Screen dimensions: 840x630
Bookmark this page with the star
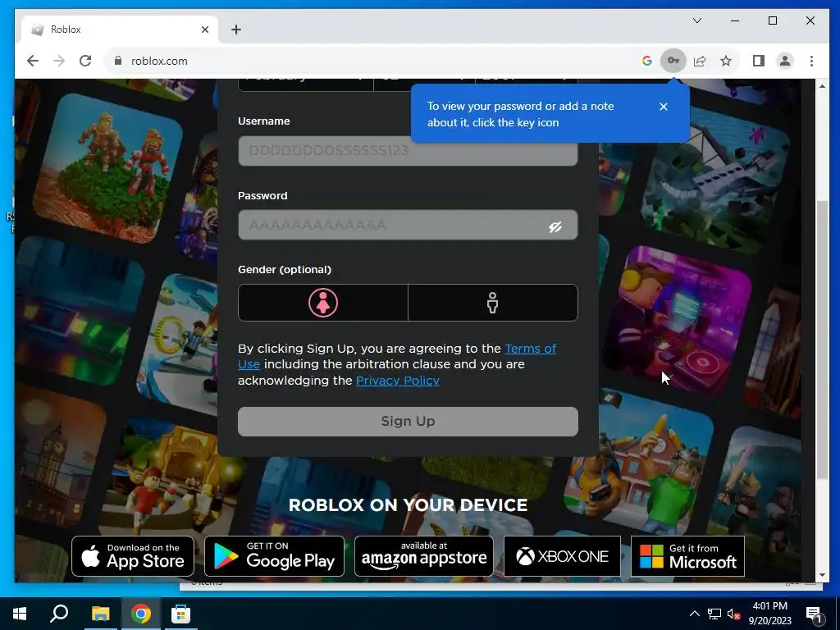726,61
